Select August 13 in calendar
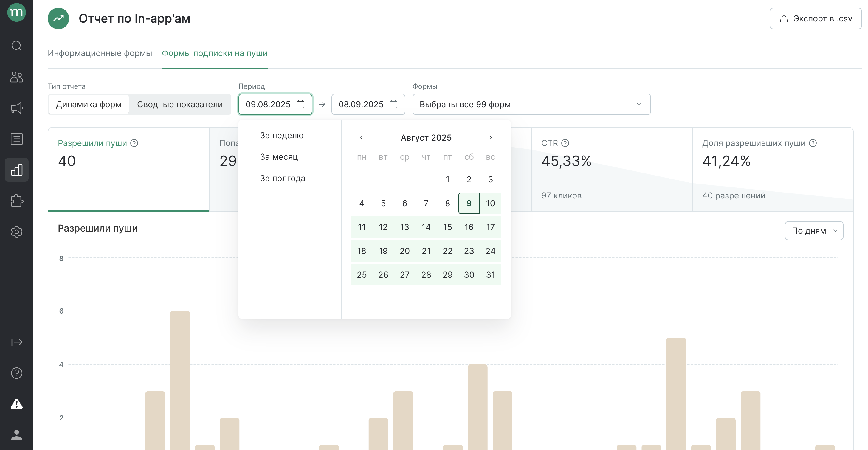This screenshot has height=450, width=868. (405, 227)
